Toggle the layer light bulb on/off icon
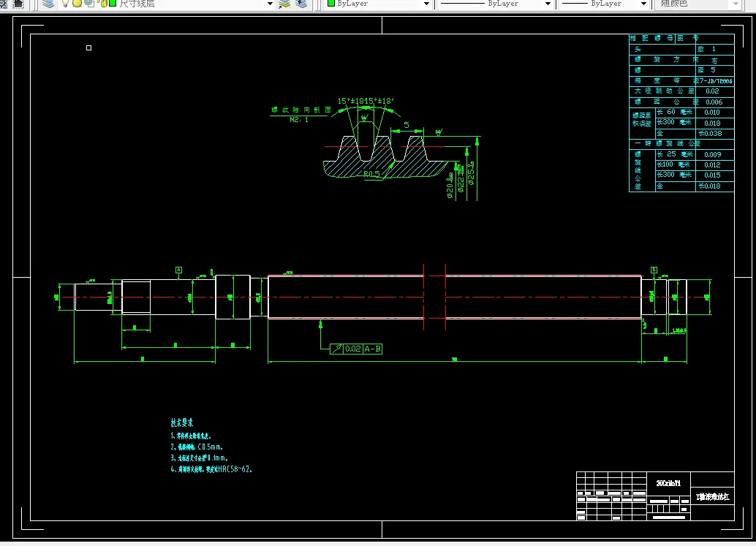Viewport: 756px width, 546px height. (x=65, y=4)
